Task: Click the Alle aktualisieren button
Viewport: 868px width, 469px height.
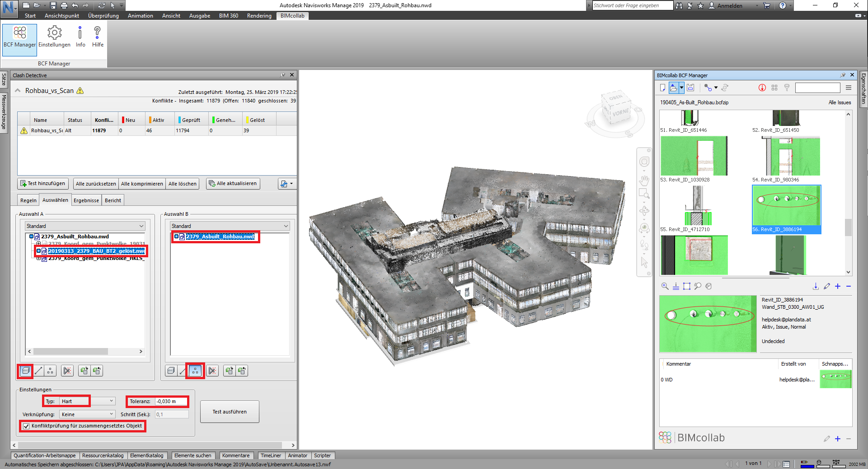Action: 233,184
